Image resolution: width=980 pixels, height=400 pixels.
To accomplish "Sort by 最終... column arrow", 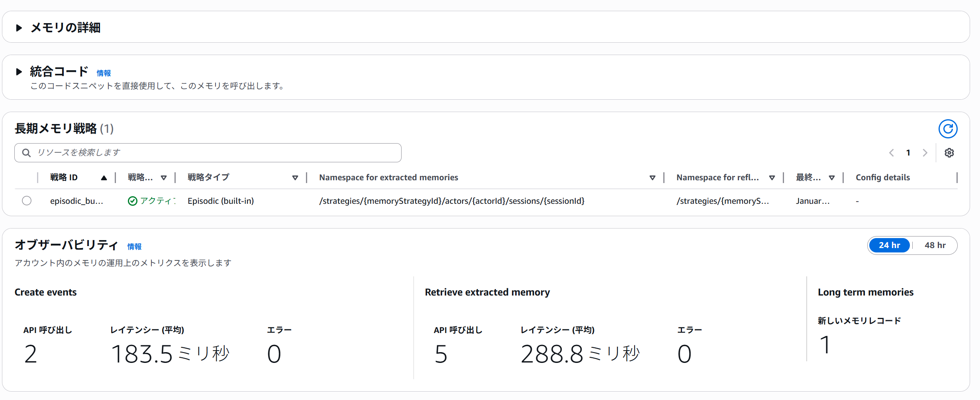I will [x=832, y=178].
